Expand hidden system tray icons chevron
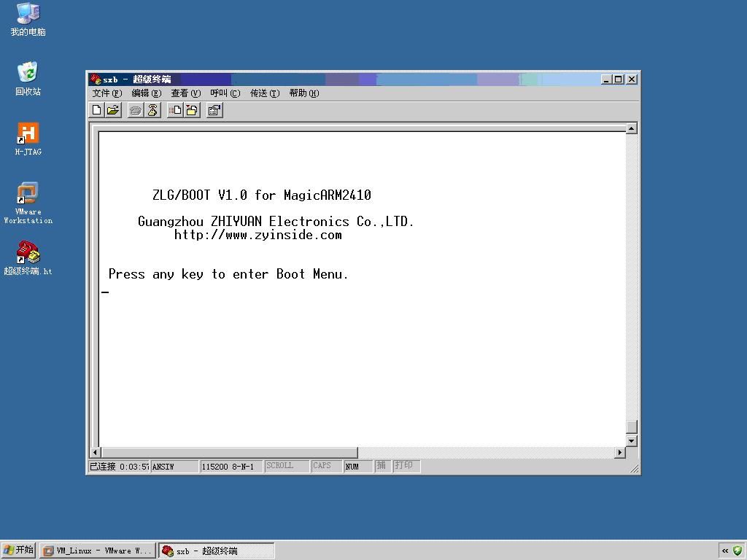This screenshot has height=560, width=747. click(x=725, y=551)
